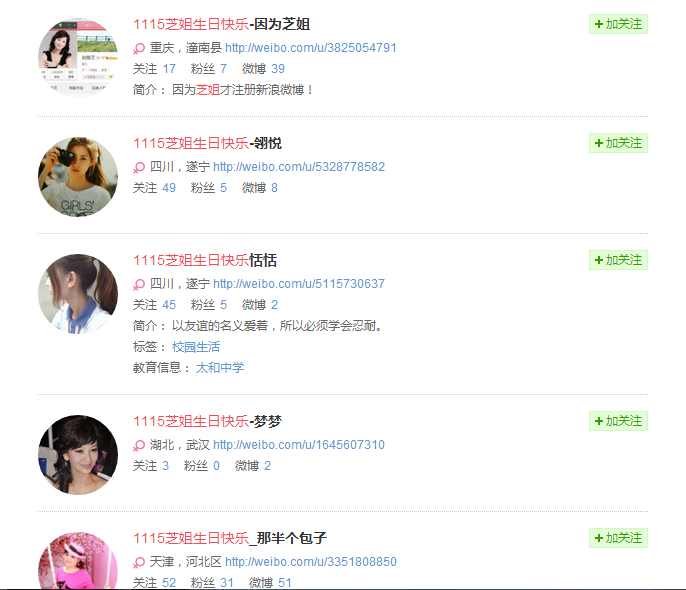
Task: Click 加关注 button for user 梦梦
Action: [618, 421]
